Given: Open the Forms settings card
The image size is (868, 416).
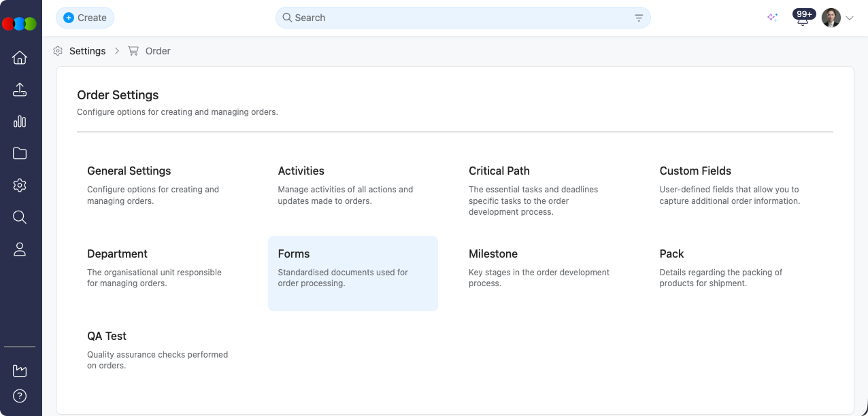Looking at the screenshot, I should click(x=352, y=273).
